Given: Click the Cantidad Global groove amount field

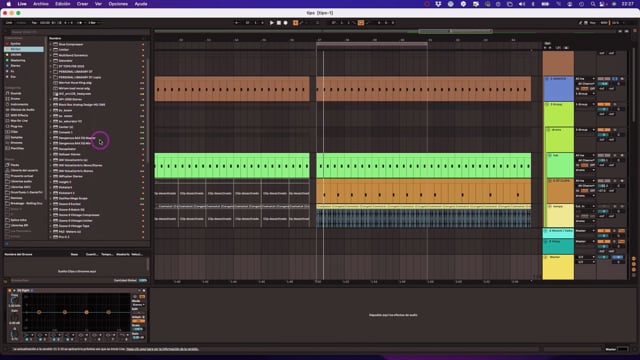Looking at the screenshot, I should [142, 280].
